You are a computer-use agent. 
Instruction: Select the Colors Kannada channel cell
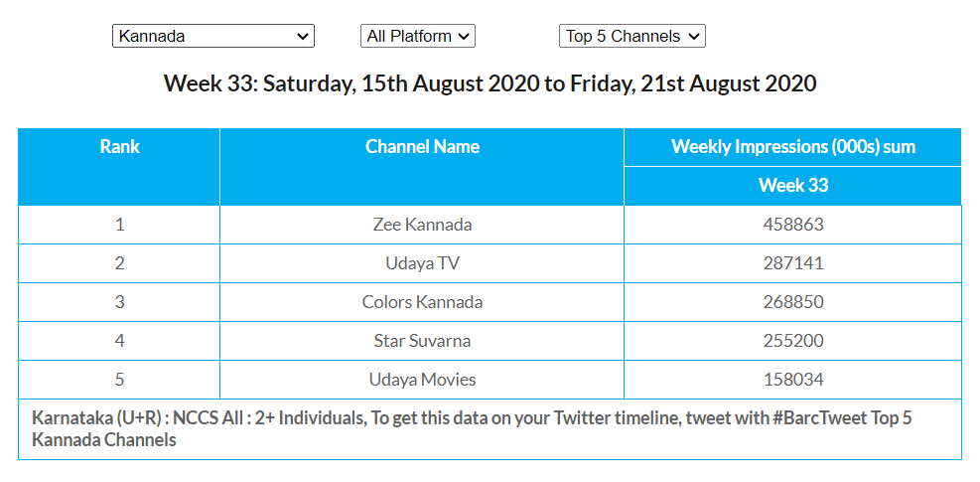tap(422, 302)
